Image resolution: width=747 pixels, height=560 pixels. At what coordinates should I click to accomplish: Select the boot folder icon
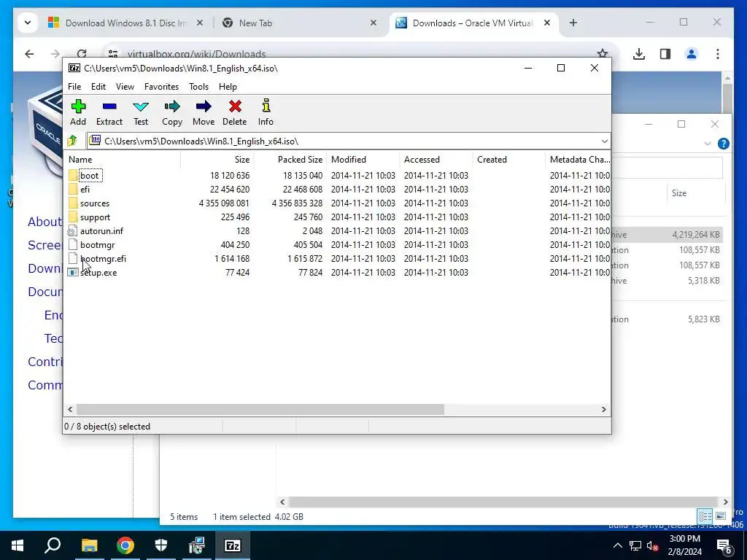73,175
